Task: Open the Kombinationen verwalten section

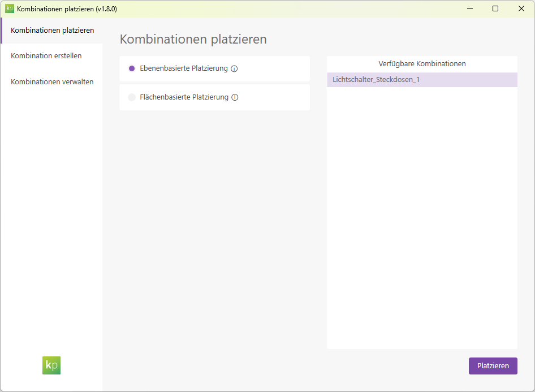Action: click(x=51, y=81)
